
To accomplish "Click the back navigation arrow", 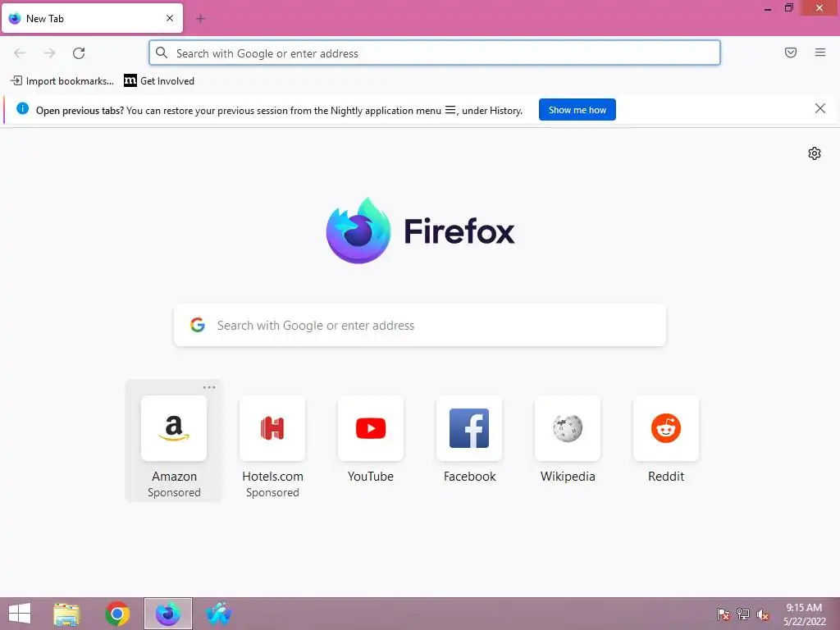I will pyautogui.click(x=20, y=53).
